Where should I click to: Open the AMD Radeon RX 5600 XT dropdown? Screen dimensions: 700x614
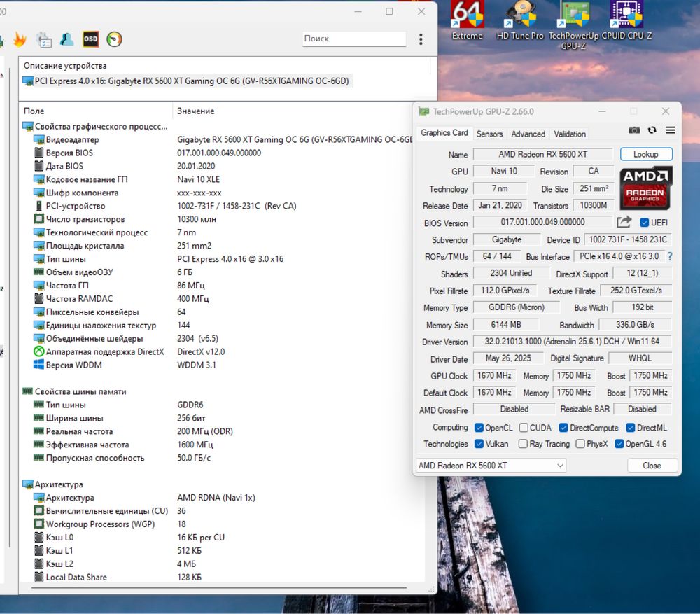[491, 466]
